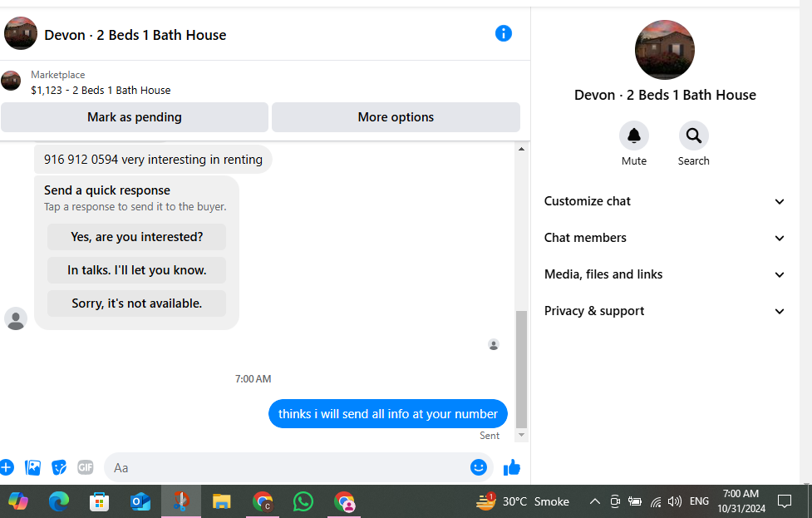Choose a sticker from the sticker icon
This screenshot has width=812, height=518.
click(x=59, y=468)
